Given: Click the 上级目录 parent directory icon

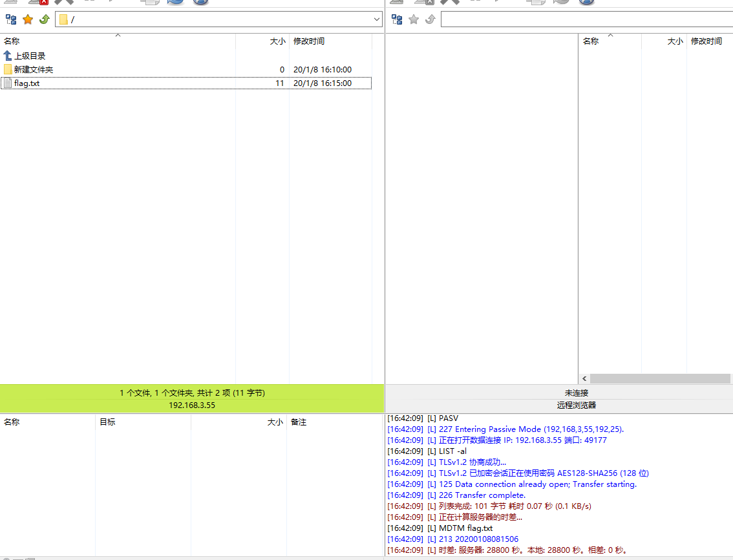Looking at the screenshot, I should (x=8, y=56).
